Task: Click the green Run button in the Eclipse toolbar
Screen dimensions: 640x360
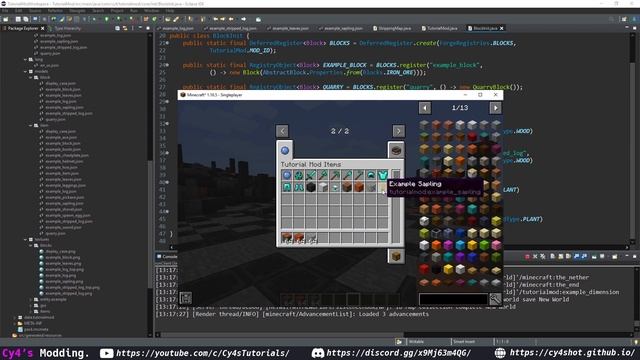Action: (x=107, y=19)
